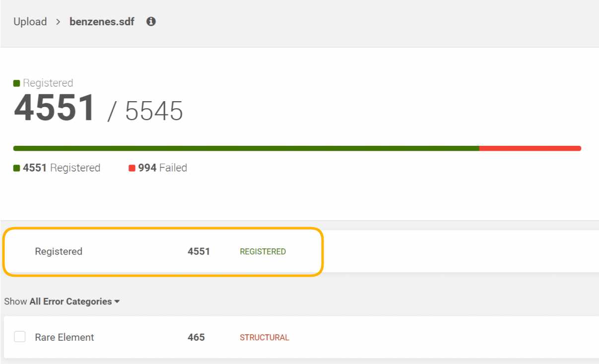Click the breadcrumb arrow after Upload
The image size is (599, 364).
pos(58,22)
